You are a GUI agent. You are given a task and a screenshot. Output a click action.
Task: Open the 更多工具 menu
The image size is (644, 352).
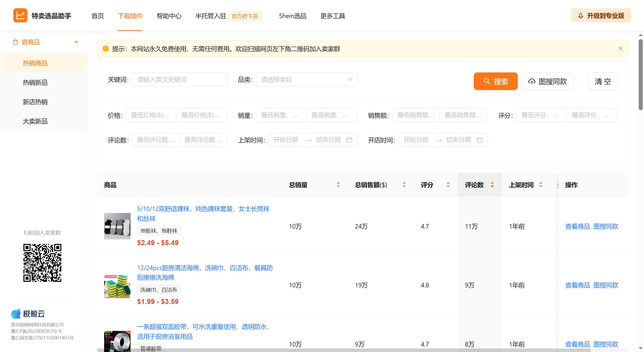332,16
